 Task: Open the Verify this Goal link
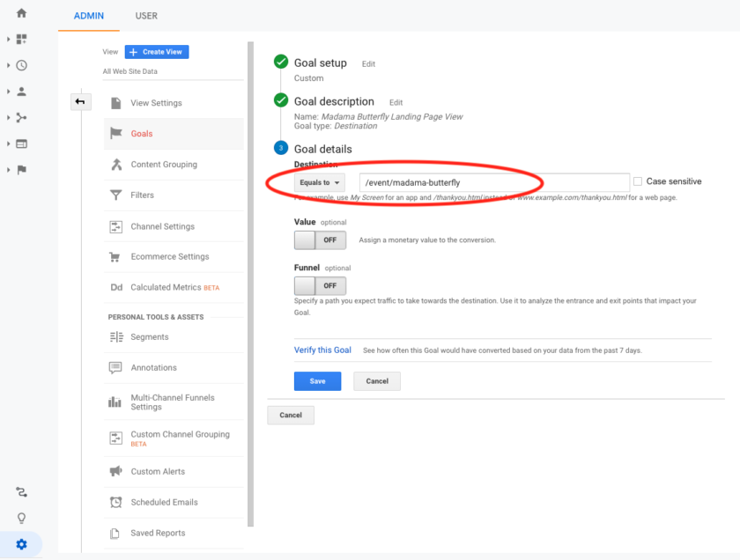pyautogui.click(x=322, y=350)
